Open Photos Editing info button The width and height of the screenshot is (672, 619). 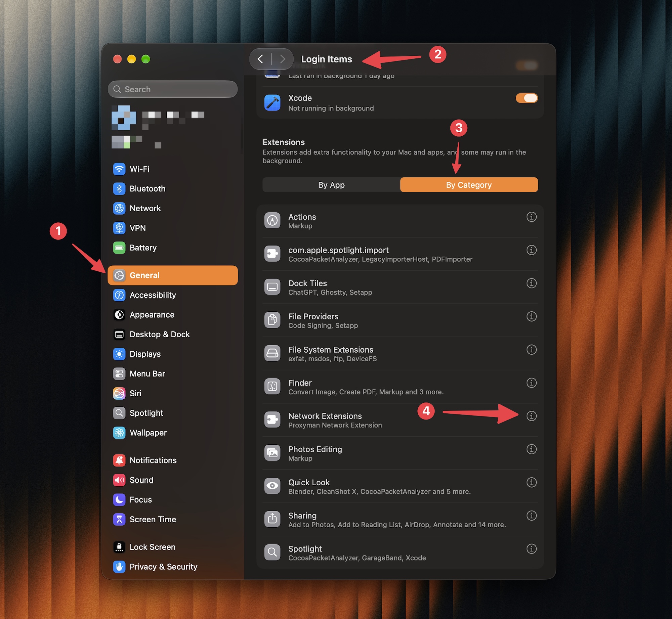point(531,449)
